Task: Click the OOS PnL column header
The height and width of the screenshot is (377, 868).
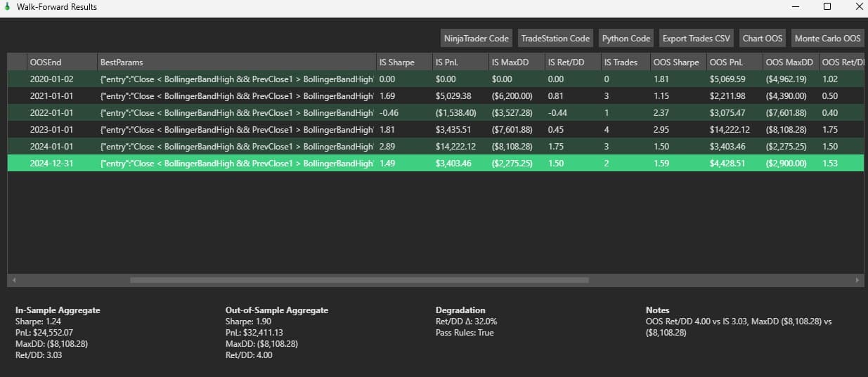Action: 733,62
